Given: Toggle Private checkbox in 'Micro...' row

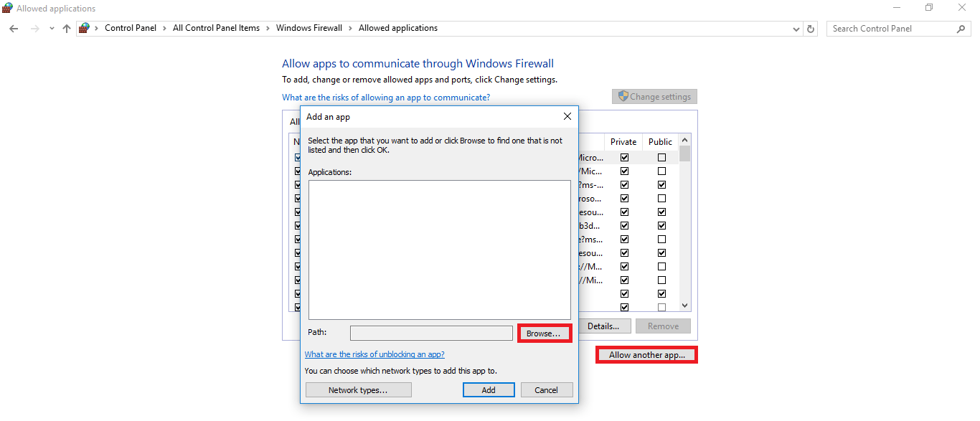Looking at the screenshot, I should (624, 158).
